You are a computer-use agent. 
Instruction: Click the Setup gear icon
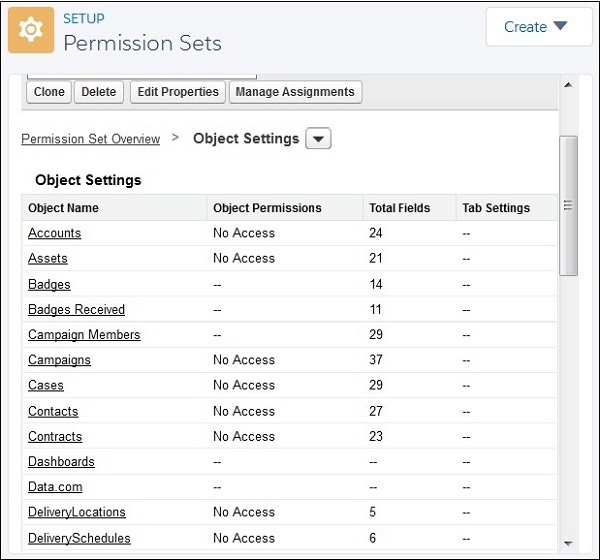tap(31, 30)
